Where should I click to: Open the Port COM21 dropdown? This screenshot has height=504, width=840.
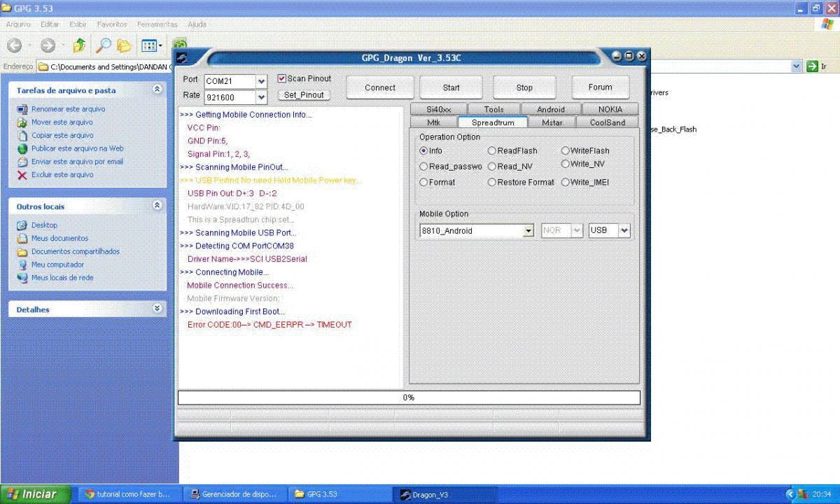(x=261, y=82)
